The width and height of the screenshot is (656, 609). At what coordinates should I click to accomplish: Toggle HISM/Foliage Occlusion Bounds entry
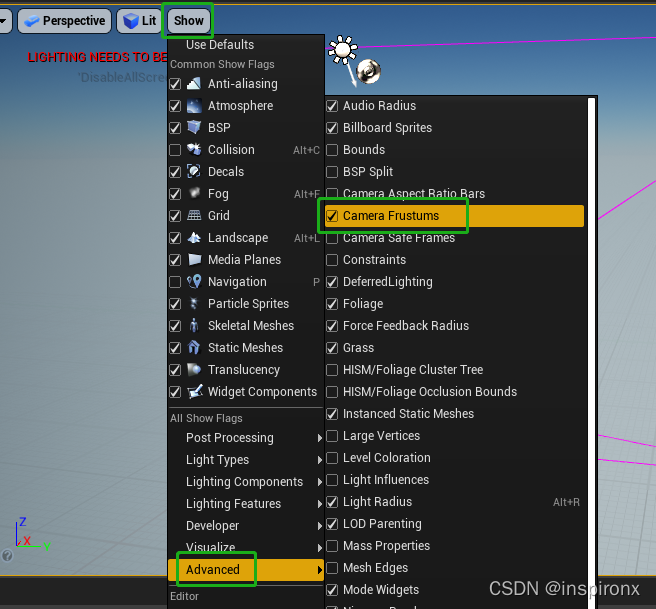point(455,392)
